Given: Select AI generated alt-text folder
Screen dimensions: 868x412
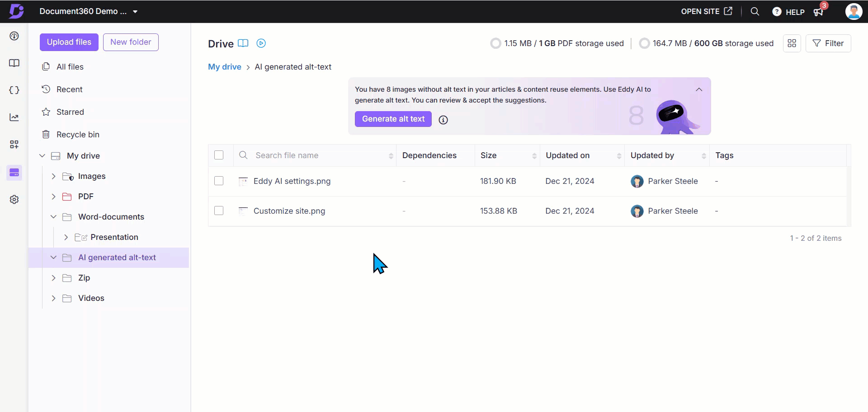Looking at the screenshot, I should 117,257.
